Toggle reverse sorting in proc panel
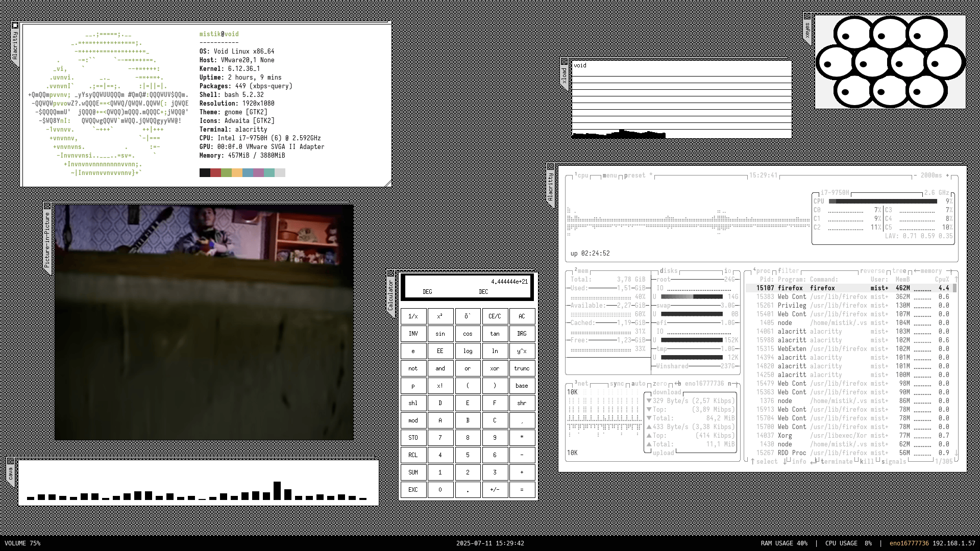Screen dimensions: 980x551 (x=872, y=271)
